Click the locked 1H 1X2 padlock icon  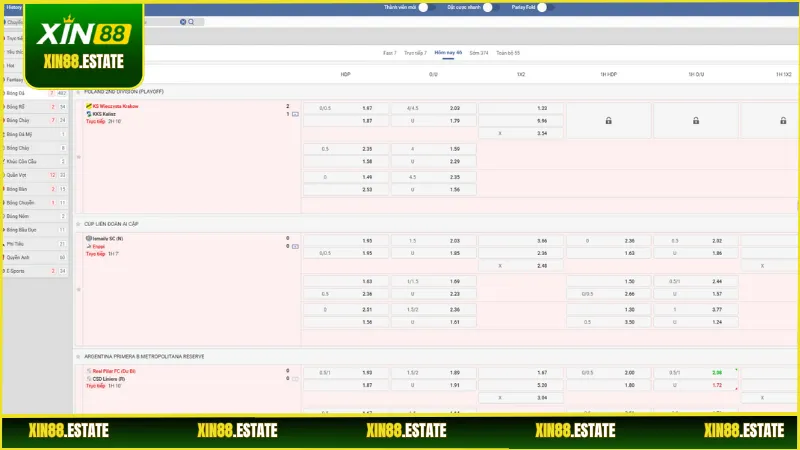pos(783,121)
